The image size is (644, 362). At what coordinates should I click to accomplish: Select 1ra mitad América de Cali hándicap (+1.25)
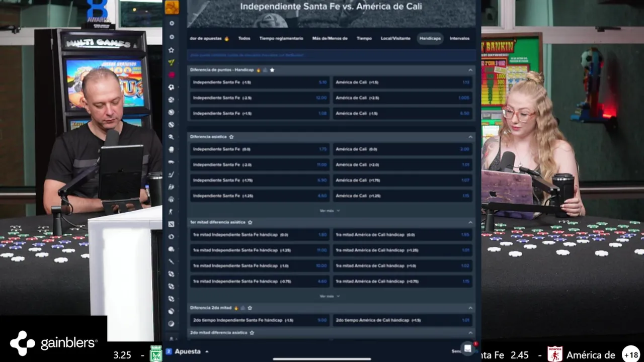point(403,250)
